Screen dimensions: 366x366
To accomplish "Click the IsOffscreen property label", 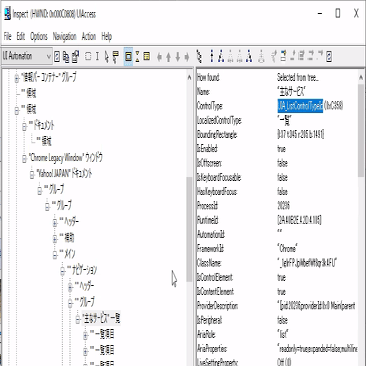I will click(x=209, y=163).
